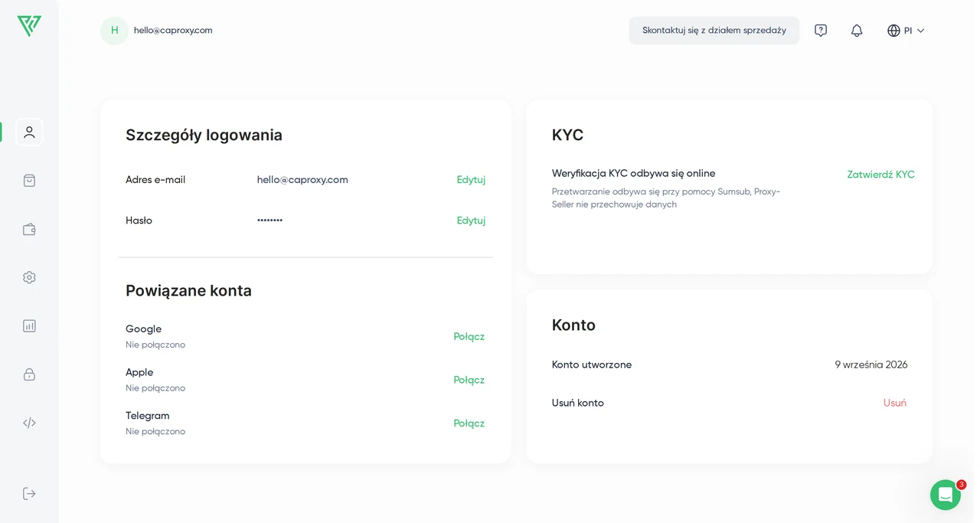Click the hello@caproxy.com header account text
The height and width of the screenshot is (523, 980).
[173, 31]
